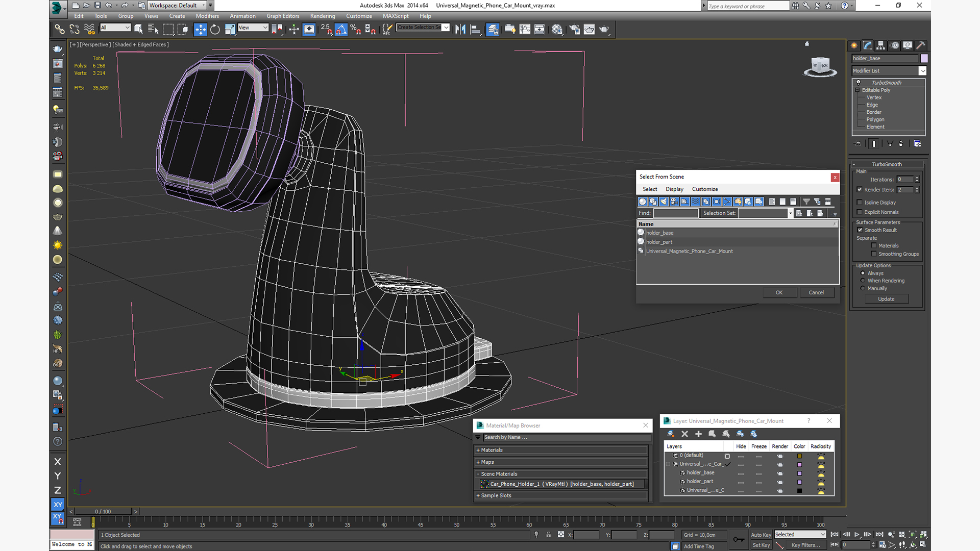Open the Material Editor icon
This screenshot has height=551, width=980.
[x=557, y=29]
